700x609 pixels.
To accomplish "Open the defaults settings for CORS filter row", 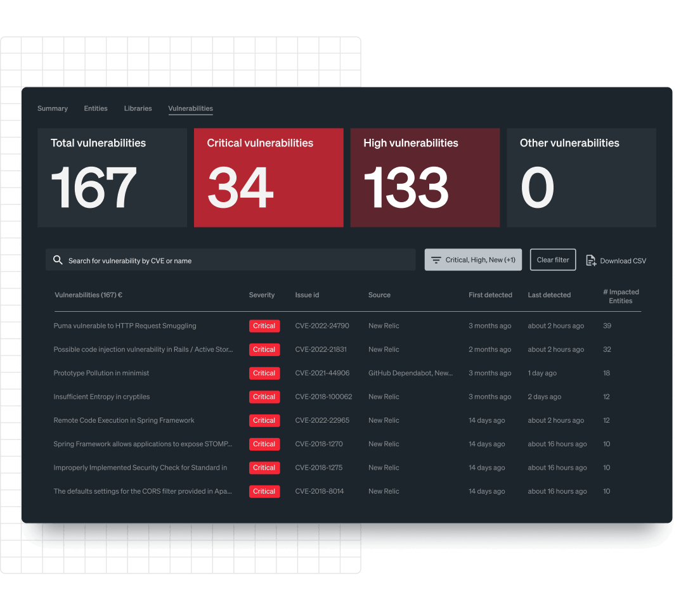I will pyautogui.click(x=143, y=491).
